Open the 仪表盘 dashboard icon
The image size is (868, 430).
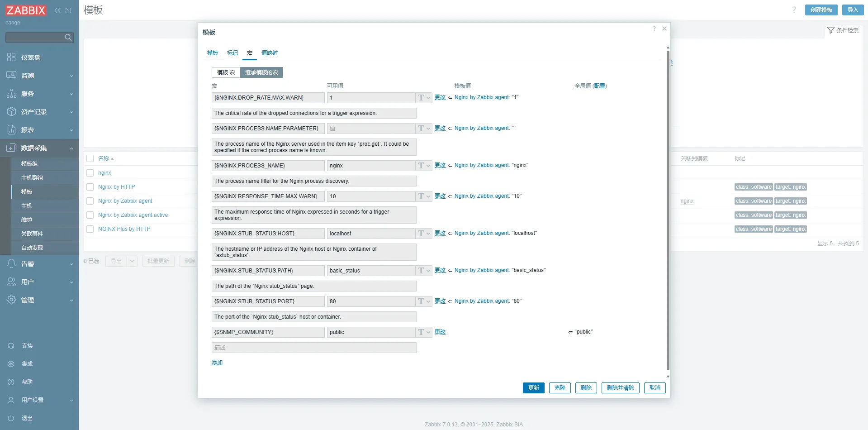click(x=11, y=57)
